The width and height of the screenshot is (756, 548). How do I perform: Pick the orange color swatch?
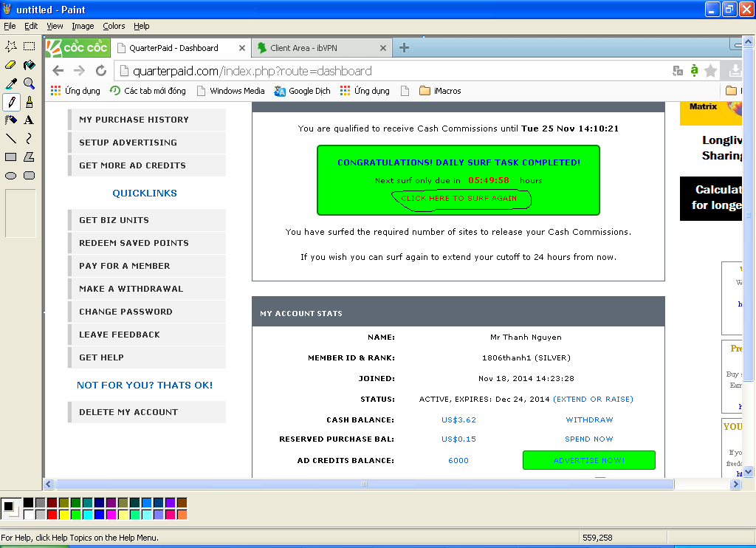tap(182, 514)
